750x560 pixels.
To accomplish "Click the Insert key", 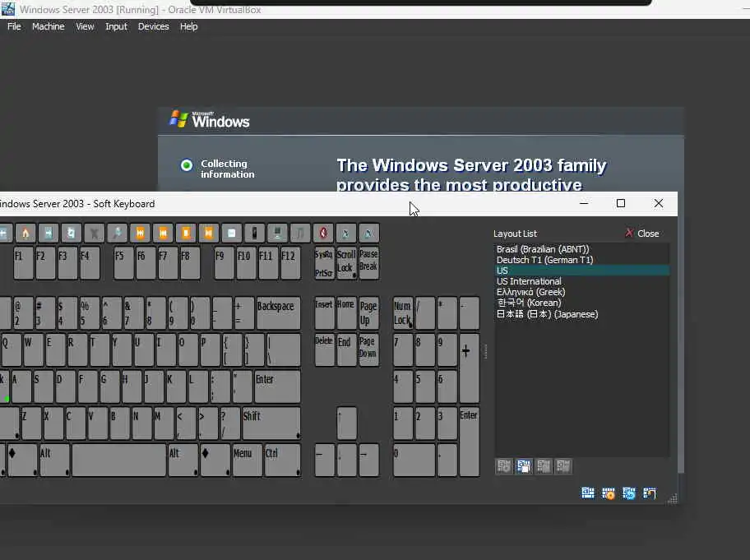I will point(324,312).
